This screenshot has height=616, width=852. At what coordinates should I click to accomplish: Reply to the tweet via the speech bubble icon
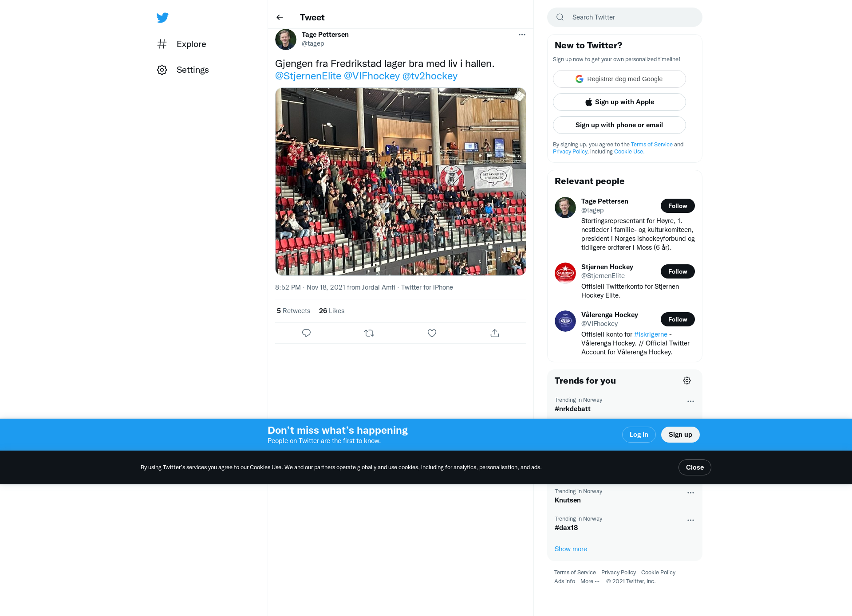pyautogui.click(x=306, y=333)
